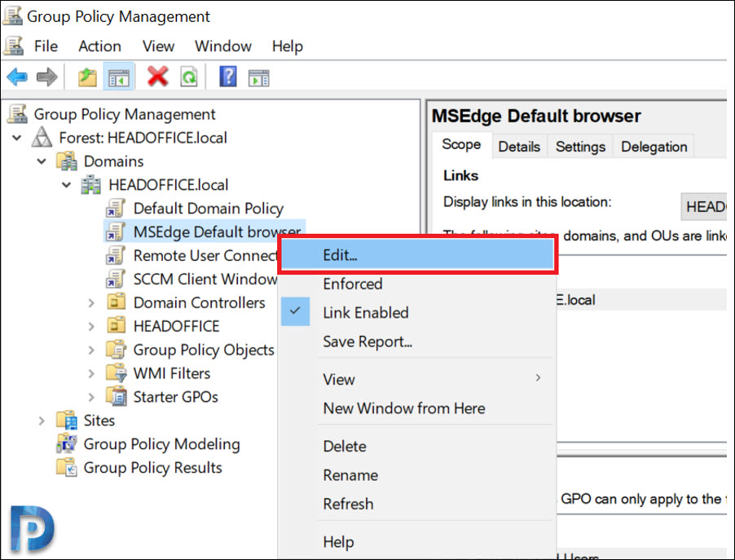Click the red X Delete toolbar icon
This screenshot has width=735, height=560.
[157, 77]
